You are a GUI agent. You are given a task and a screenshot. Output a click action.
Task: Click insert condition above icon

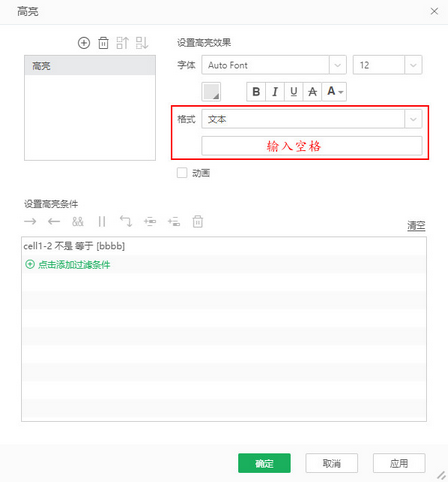(x=150, y=221)
